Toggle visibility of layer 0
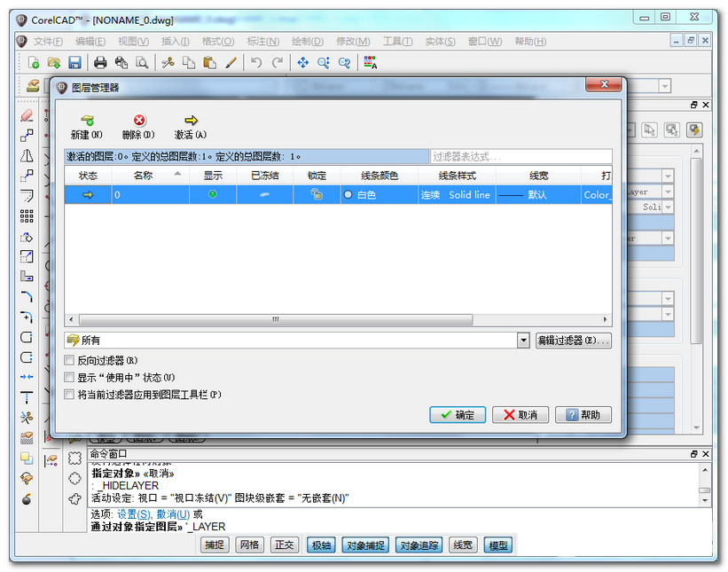Screen dimensions: 728x572 pyautogui.click(x=212, y=194)
